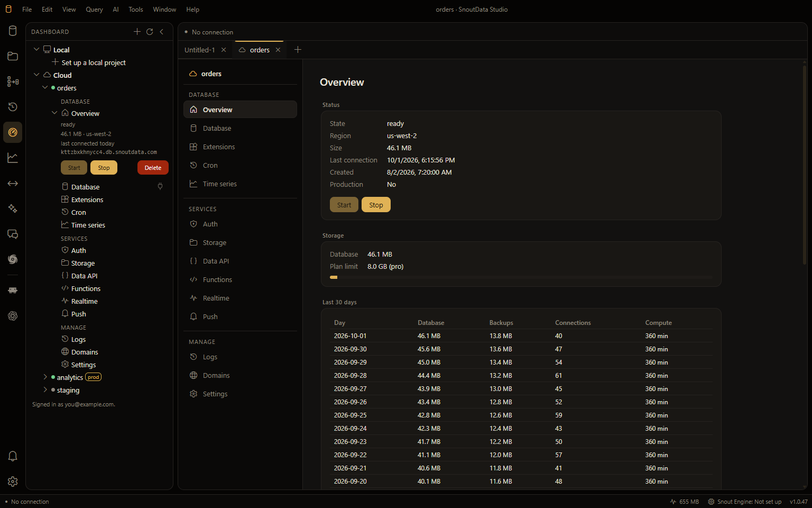Open the AI sparkles sidebar icon

click(x=13, y=208)
